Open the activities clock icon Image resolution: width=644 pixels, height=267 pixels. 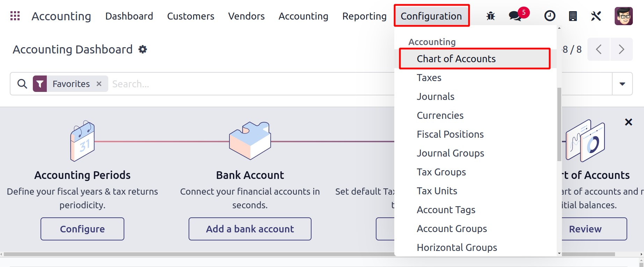(x=550, y=16)
